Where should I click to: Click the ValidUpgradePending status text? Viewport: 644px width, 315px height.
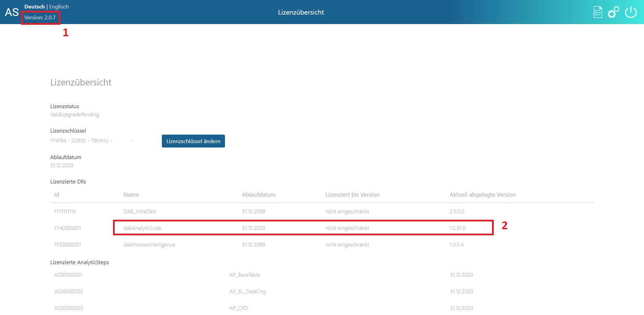[x=74, y=114]
